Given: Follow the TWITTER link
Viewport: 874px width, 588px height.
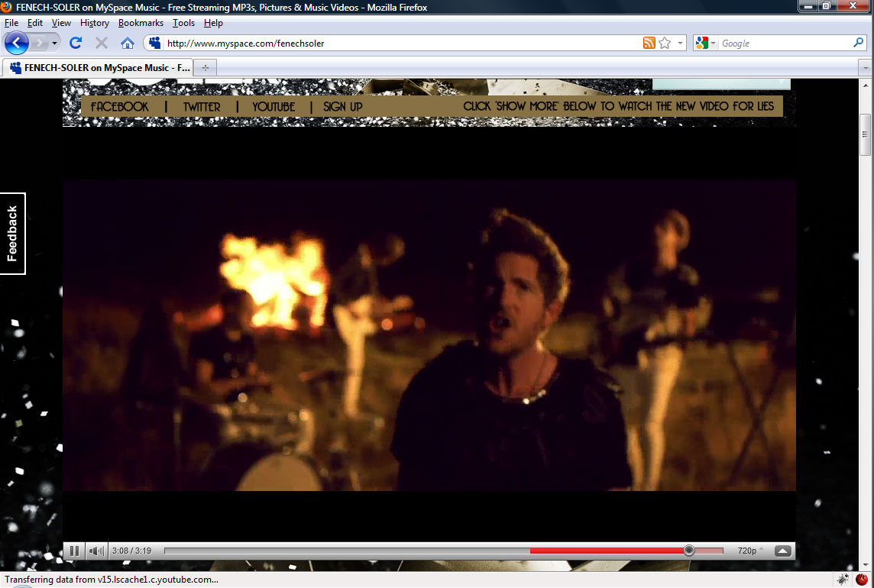Looking at the screenshot, I should [202, 106].
